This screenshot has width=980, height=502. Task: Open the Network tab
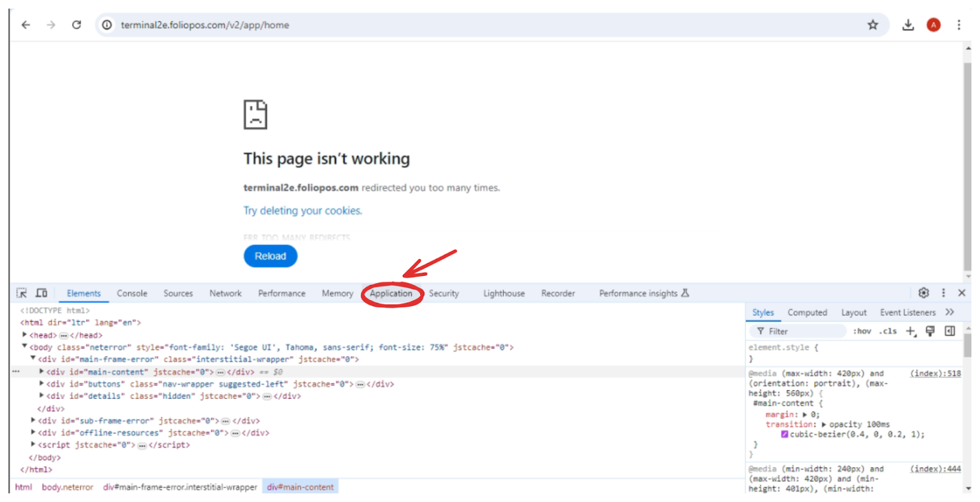pyautogui.click(x=225, y=294)
